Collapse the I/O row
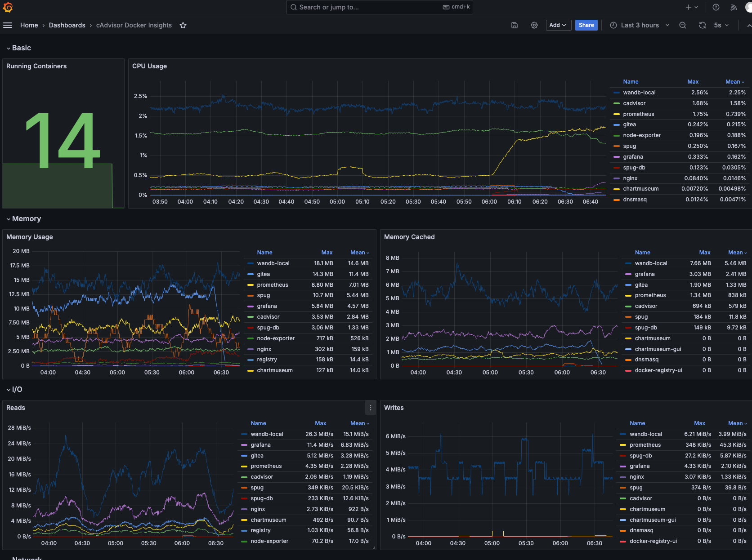752x560 pixels. [x=14, y=390]
